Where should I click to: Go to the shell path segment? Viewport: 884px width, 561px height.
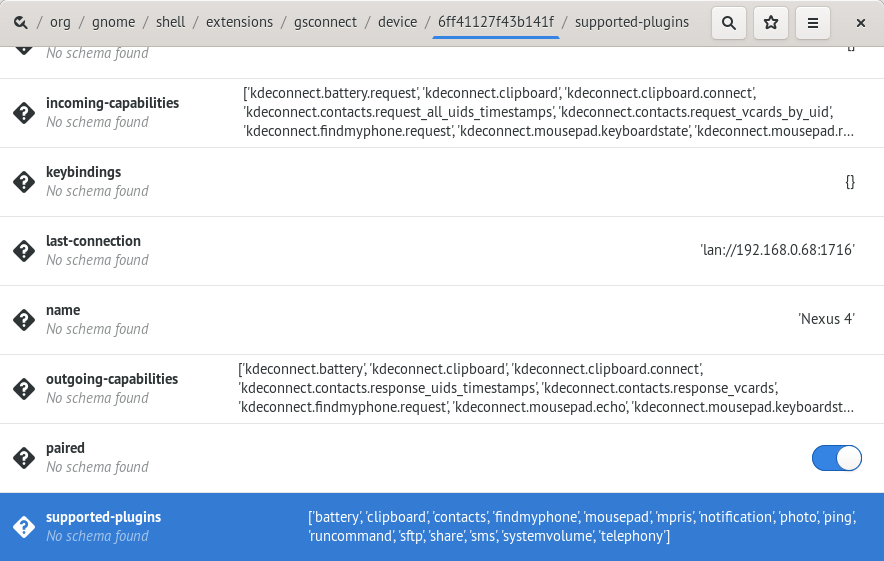coord(170,22)
